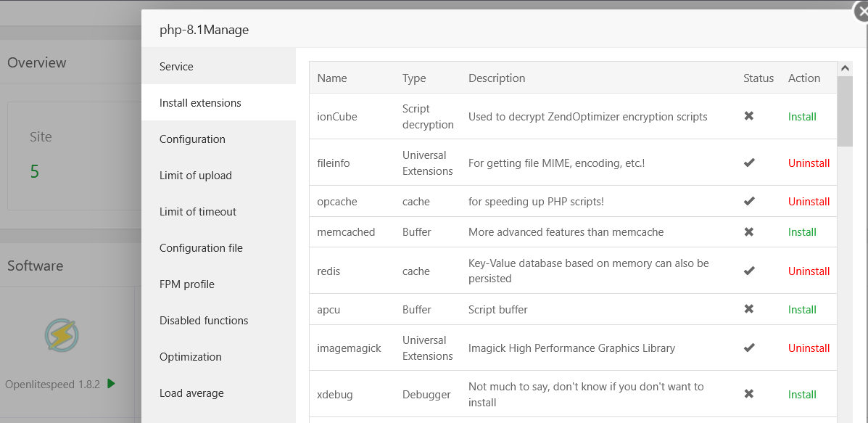Click the opcache status checkmark icon
The image size is (868, 423).
tap(749, 201)
